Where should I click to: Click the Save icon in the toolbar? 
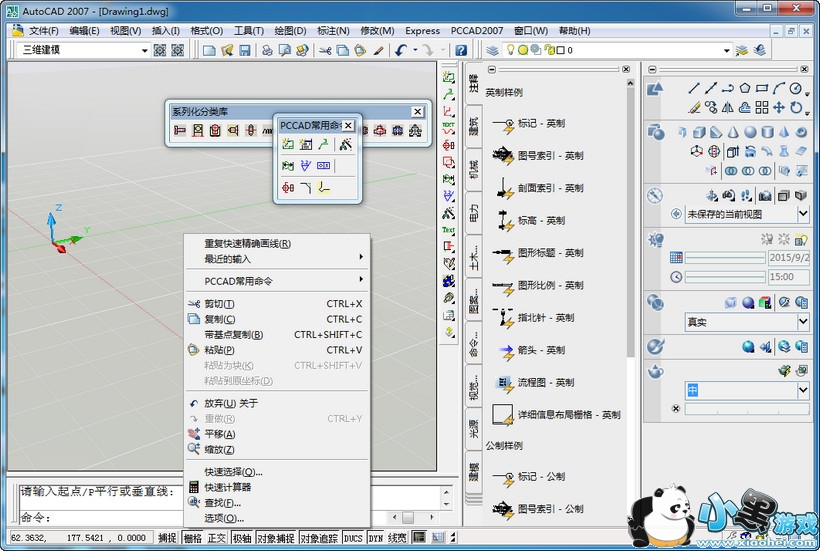(x=245, y=50)
